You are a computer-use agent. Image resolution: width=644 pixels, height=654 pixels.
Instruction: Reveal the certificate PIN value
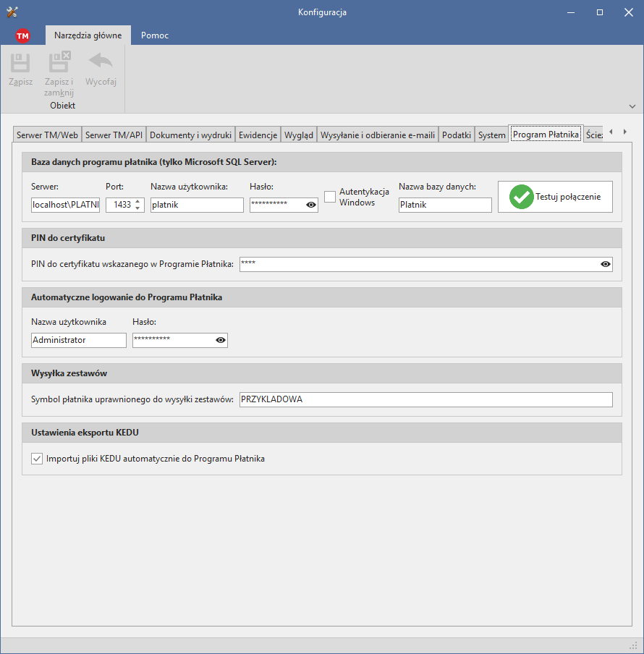click(x=606, y=264)
